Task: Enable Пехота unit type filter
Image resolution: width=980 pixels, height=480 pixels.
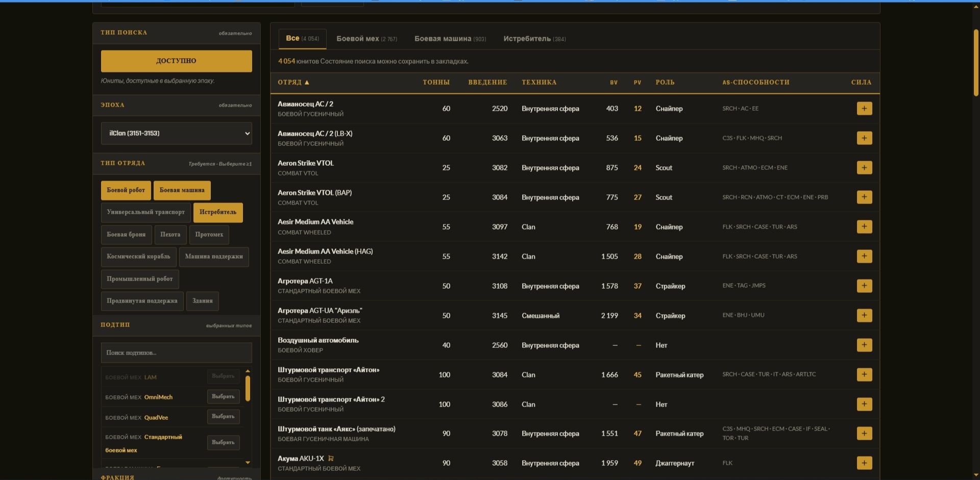Action: [170, 235]
